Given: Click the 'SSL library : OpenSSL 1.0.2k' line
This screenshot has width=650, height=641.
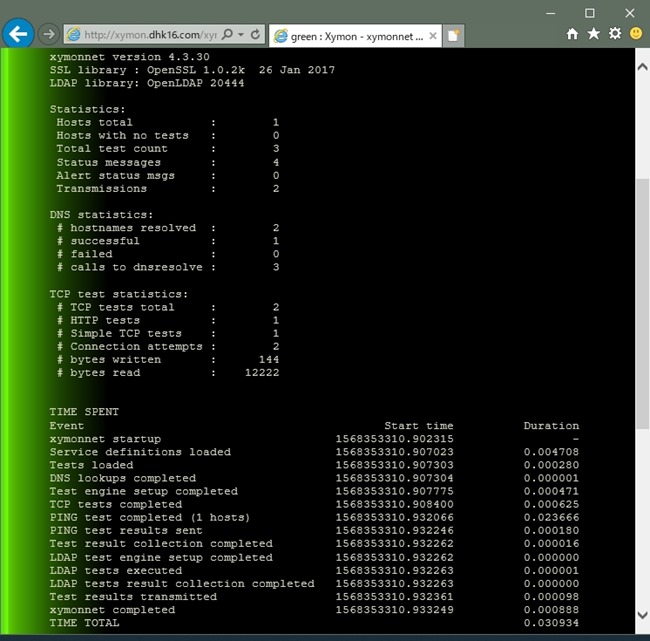Looking at the screenshot, I should click(x=192, y=70).
